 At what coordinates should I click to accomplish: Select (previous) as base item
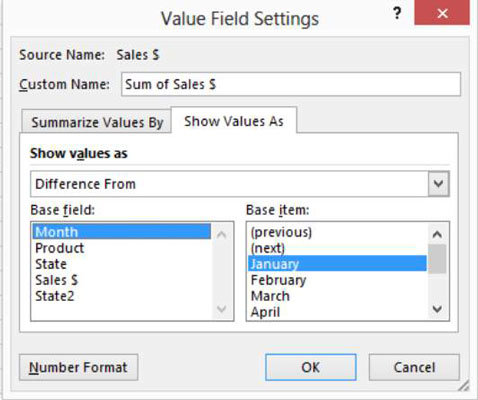[337, 232]
